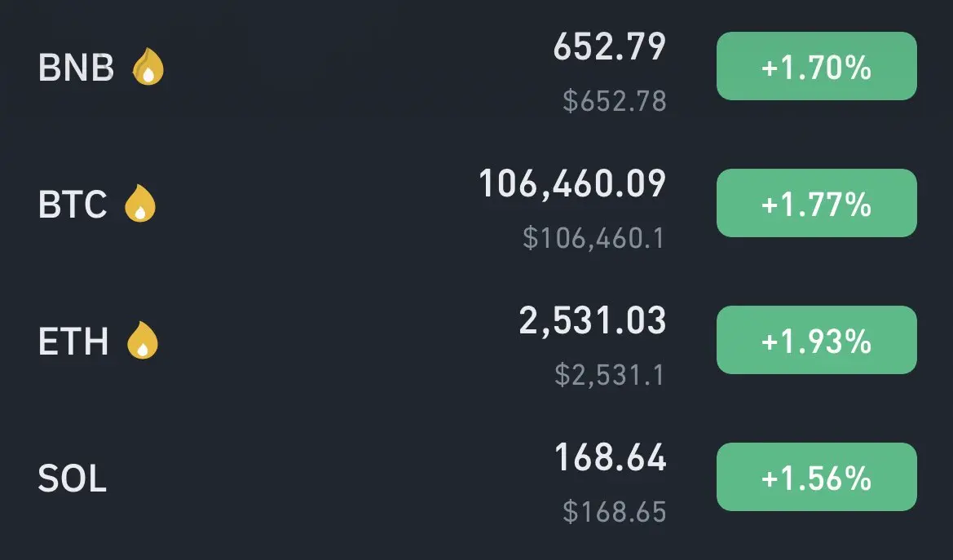Viewport: 953px width, 560px height.
Task: Open the BNB trading pair
Action: tap(76, 67)
